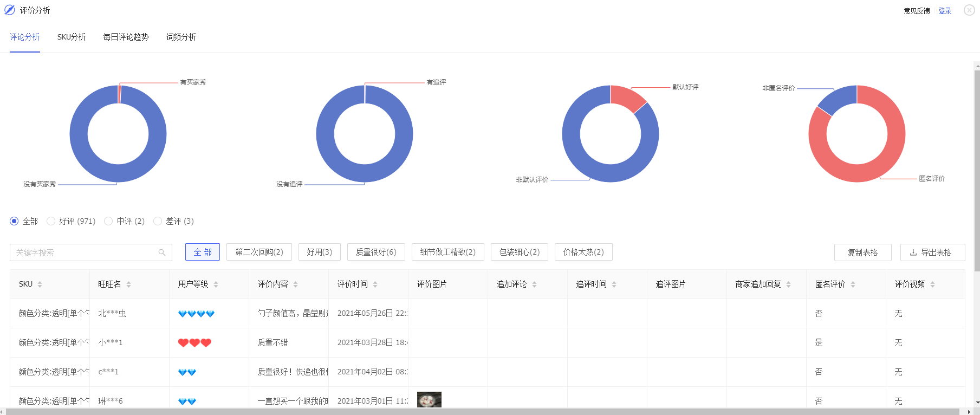Select the 中评 (2) radio option
This screenshot has width=980, height=415.
point(108,221)
